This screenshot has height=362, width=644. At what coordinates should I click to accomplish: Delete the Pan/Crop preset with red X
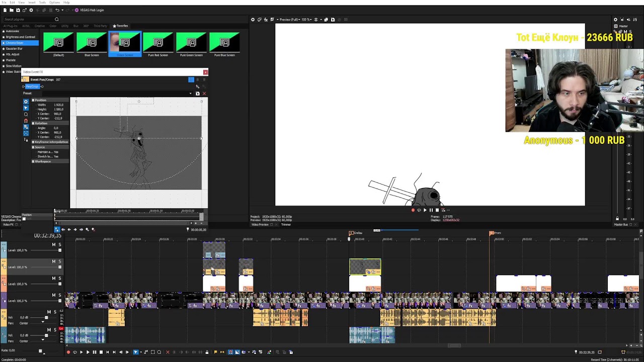coord(204,94)
